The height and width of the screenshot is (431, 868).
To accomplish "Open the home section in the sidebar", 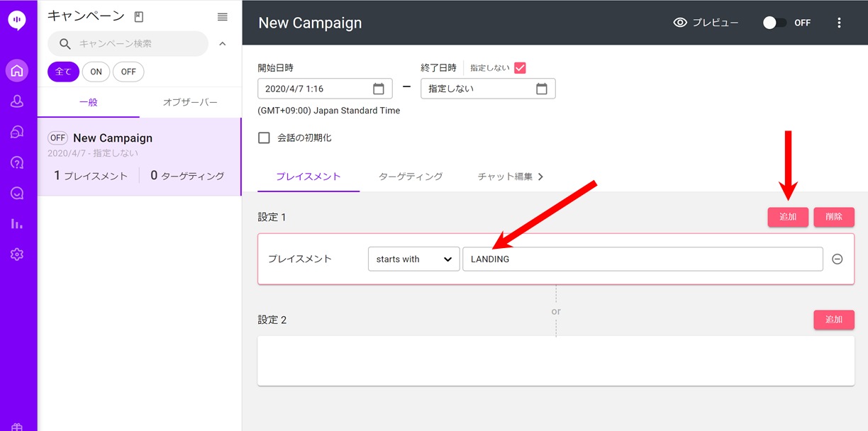I will [x=17, y=70].
